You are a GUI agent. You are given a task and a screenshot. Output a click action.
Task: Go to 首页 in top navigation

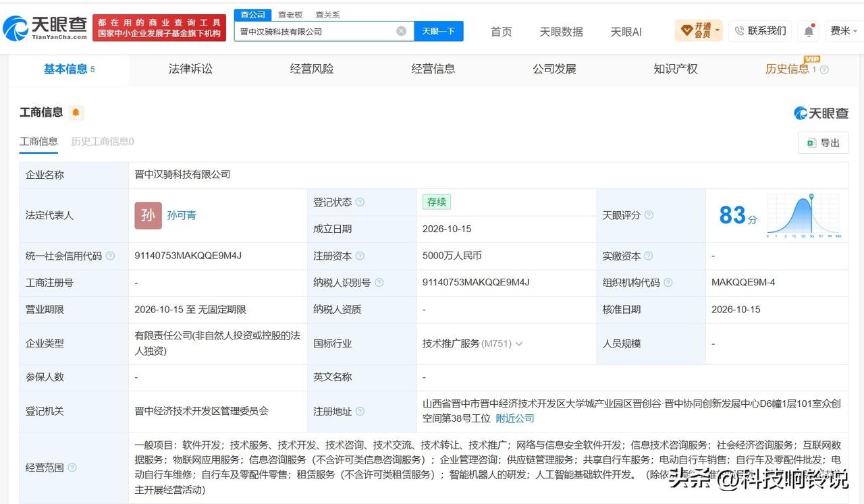tap(501, 32)
